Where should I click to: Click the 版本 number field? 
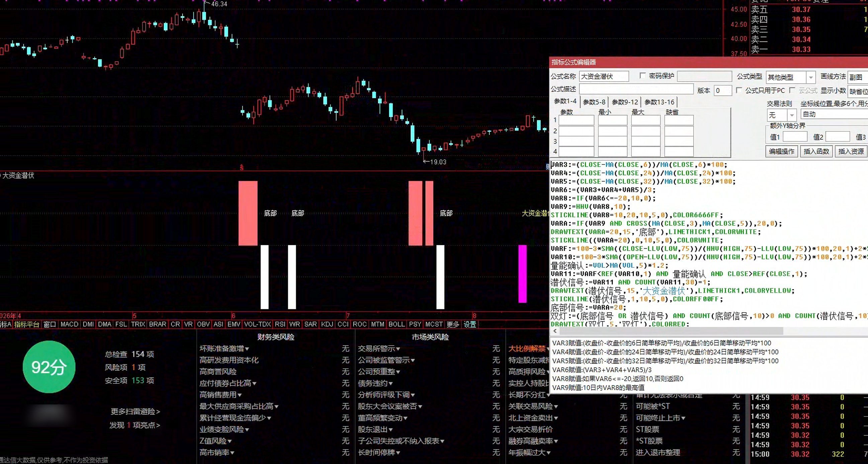(723, 91)
